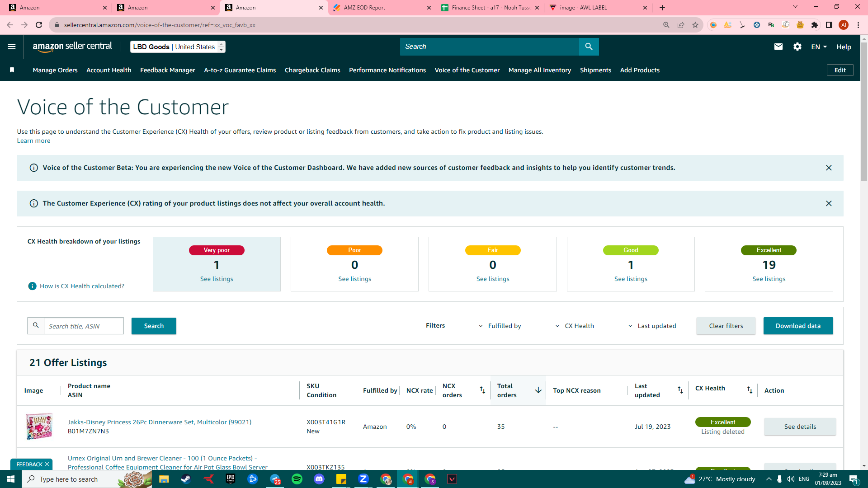The height and width of the screenshot is (488, 868).
Task: Bookmark this page with star icon
Action: (695, 25)
